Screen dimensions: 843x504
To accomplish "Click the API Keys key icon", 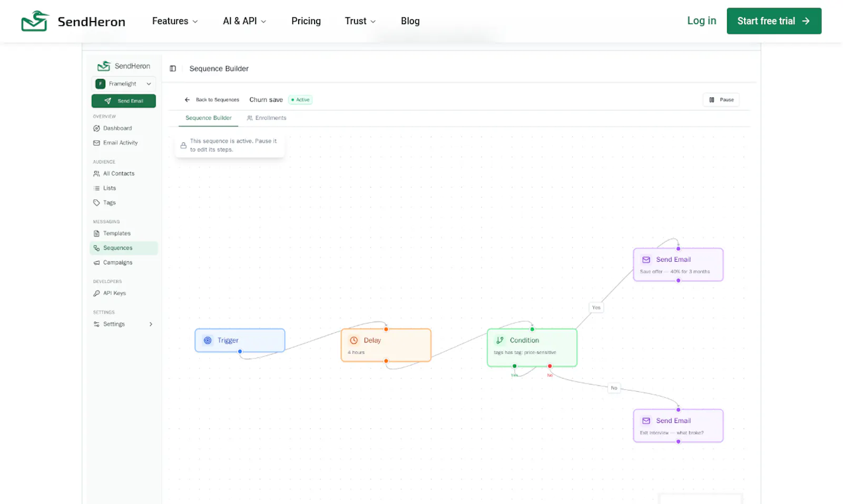I will tap(96, 293).
